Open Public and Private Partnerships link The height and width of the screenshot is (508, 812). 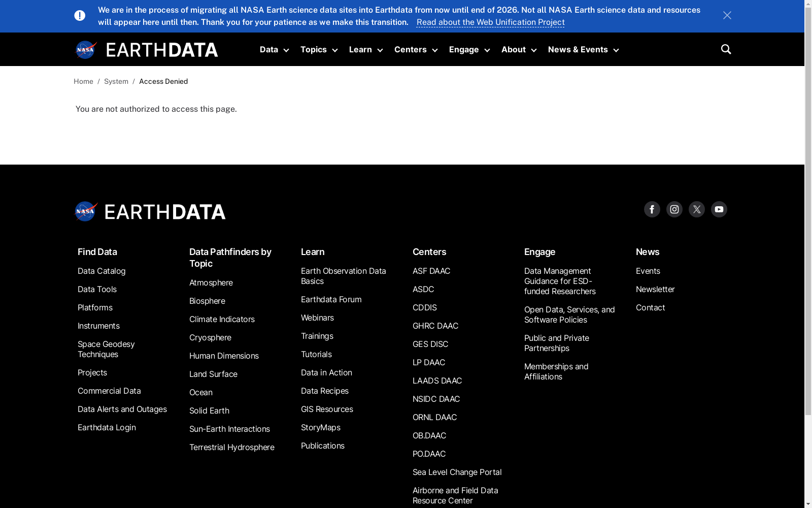pyautogui.click(x=557, y=343)
